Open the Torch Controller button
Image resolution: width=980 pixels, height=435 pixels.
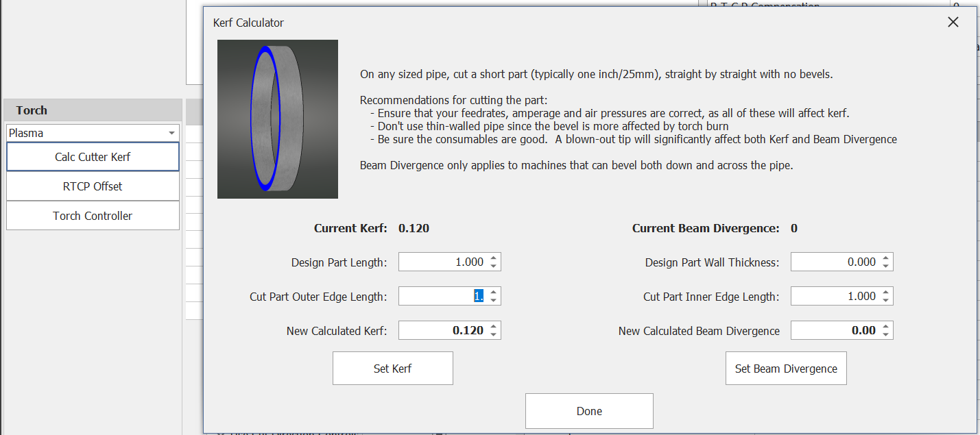[93, 216]
